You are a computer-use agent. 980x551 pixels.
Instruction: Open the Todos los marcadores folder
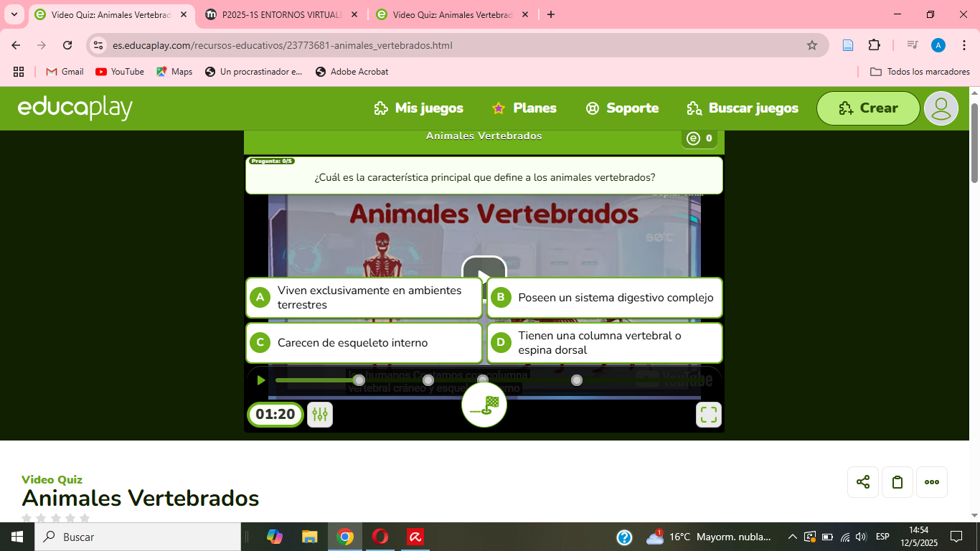(x=920, y=72)
